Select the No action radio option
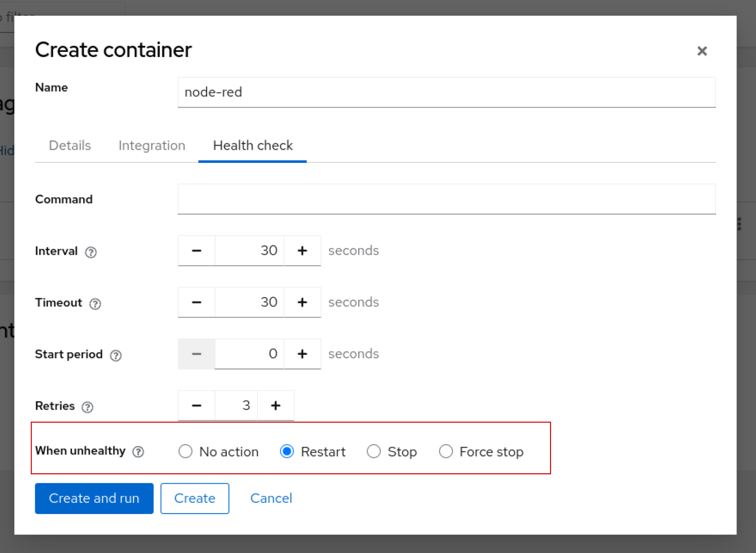Image resolution: width=756 pixels, height=553 pixels. 185,451
